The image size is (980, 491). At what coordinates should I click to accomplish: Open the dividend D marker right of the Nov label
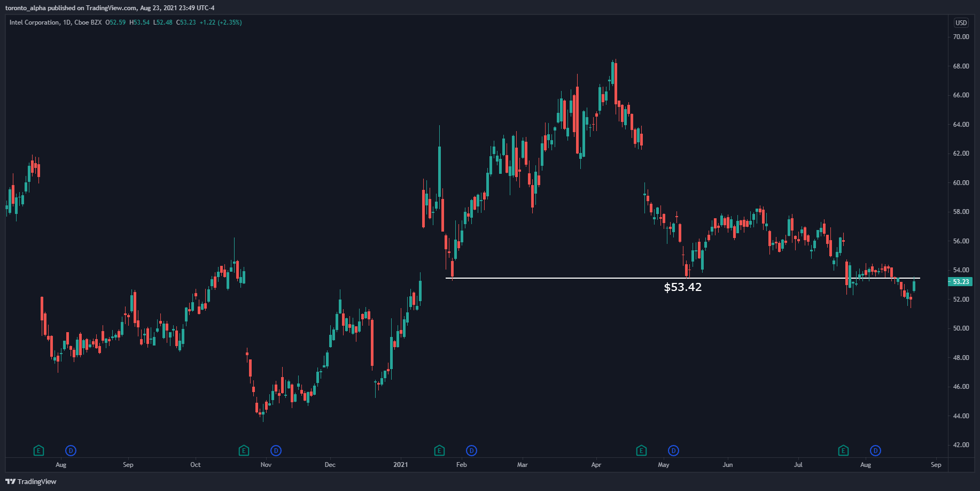point(276,450)
